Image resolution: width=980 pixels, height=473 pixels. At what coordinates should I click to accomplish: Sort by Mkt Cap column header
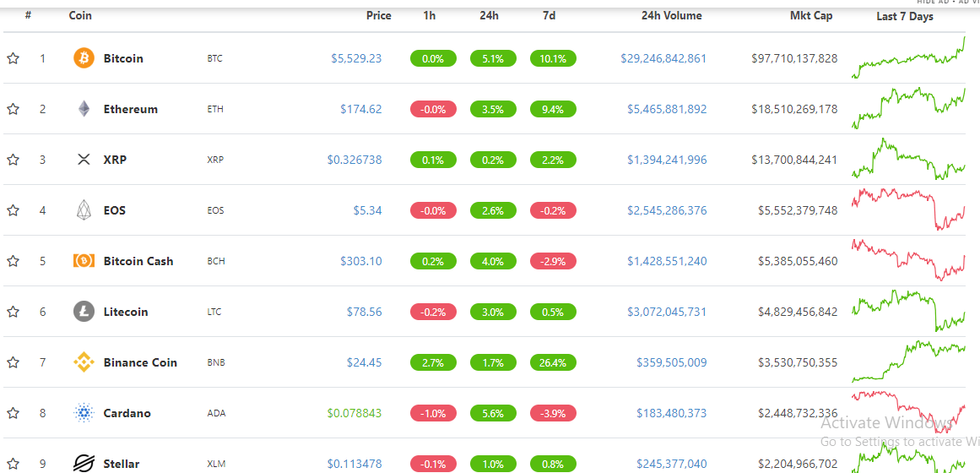coord(811,16)
